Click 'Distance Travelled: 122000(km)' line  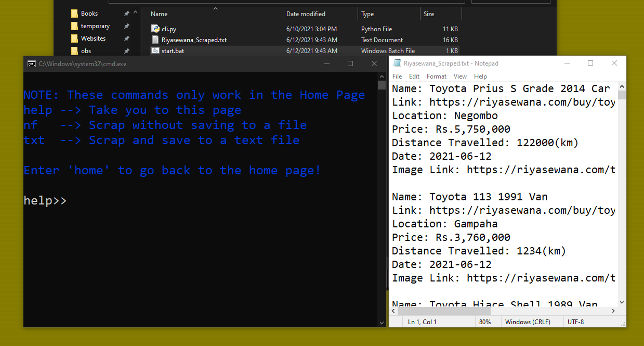[x=485, y=143]
